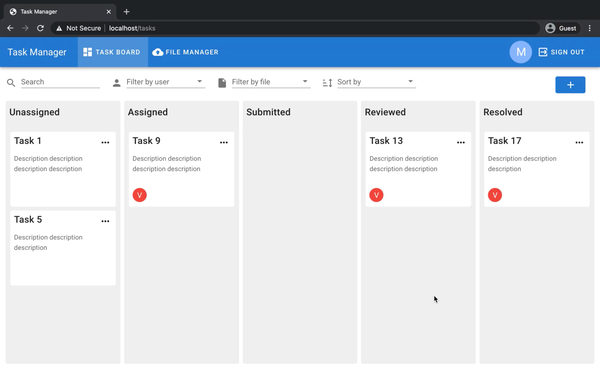The image size is (600, 375).
Task: Open the Task 13 card
Action: tap(418, 169)
